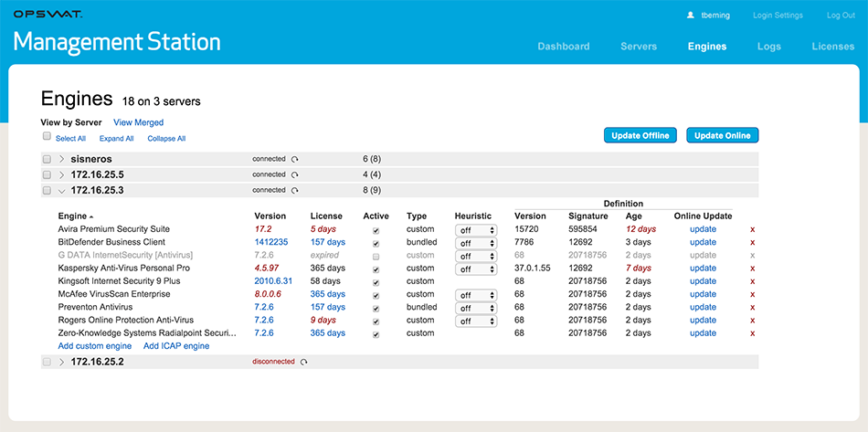
Task: Remove McAfee VirusScan Enterprise engine
Action: [752, 294]
